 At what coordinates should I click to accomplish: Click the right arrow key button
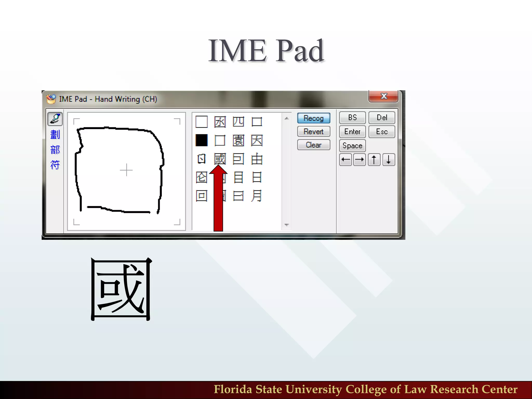[x=360, y=159]
